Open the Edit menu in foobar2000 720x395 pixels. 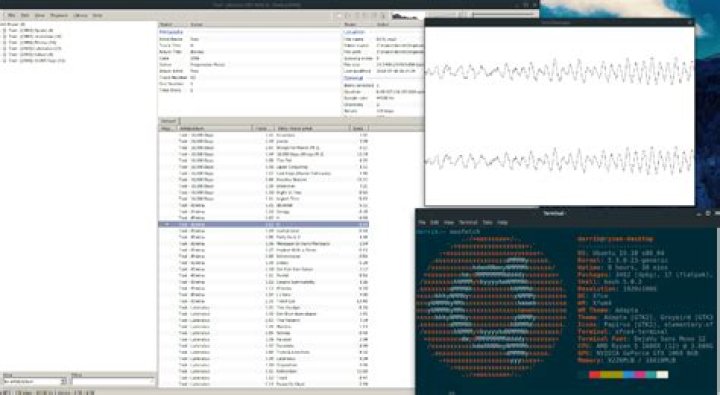(25, 15)
